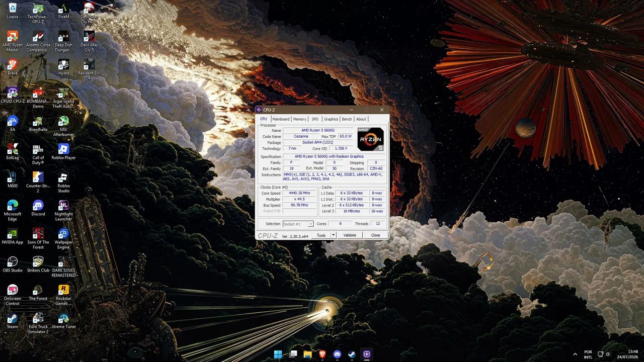Open the Rockstar Games Launcher shortcut
644x362 pixels.
tap(64, 295)
